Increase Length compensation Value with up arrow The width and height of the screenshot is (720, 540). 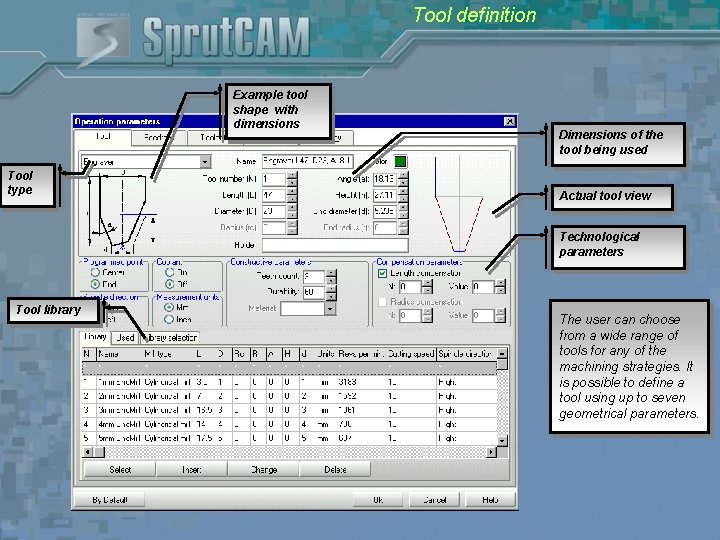click(501, 284)
